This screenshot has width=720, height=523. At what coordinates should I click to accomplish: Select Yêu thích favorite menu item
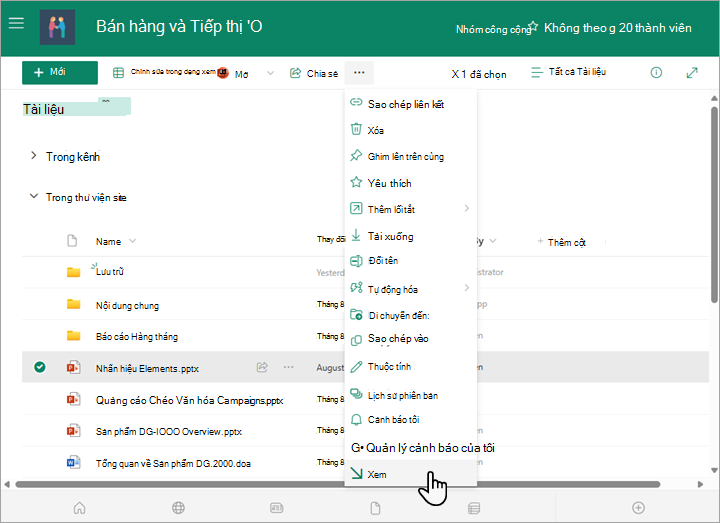[x=411, y=183]
